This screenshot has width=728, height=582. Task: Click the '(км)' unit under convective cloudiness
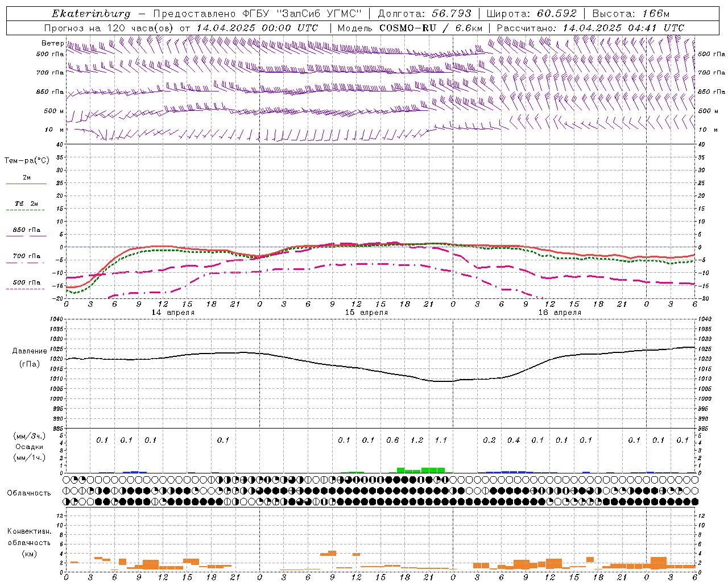[x=30, y=554]
